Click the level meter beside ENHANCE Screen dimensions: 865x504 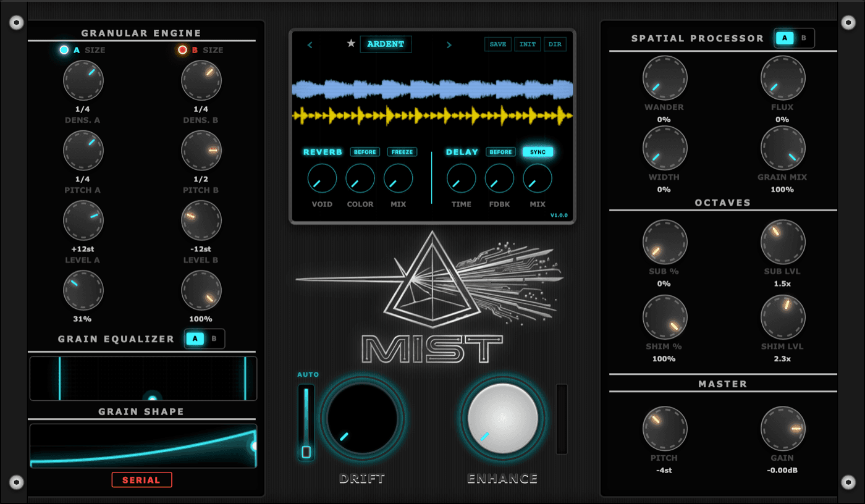pyautogui.click(x=562, y=419)
